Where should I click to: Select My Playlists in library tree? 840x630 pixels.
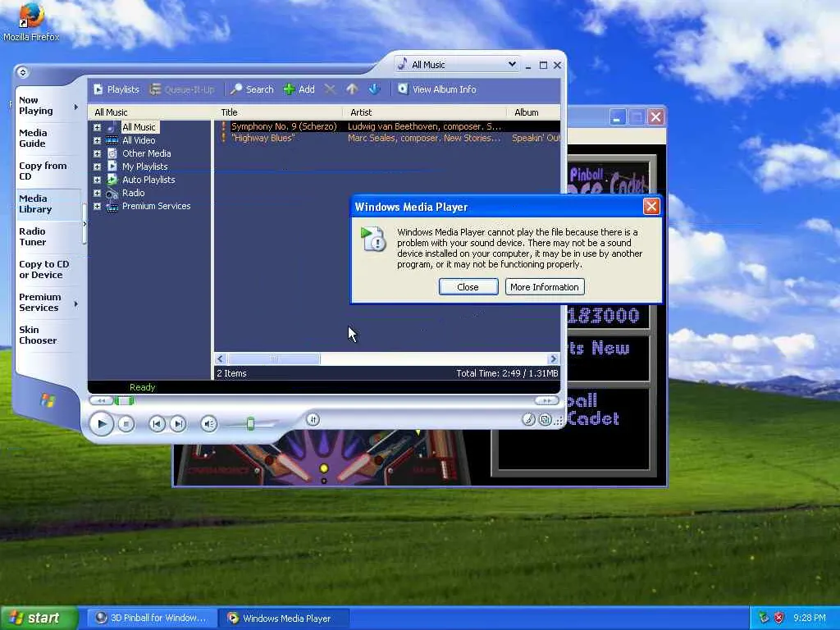coord(144,167)
